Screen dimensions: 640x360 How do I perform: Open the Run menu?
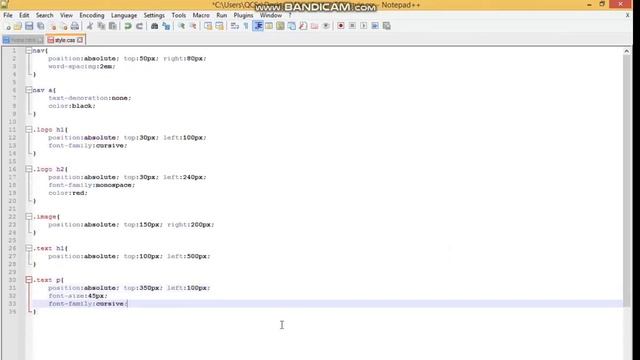point(222,15)
